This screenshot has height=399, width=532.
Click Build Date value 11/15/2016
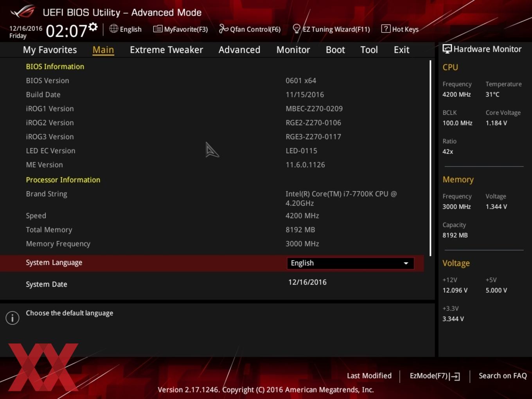305,95
